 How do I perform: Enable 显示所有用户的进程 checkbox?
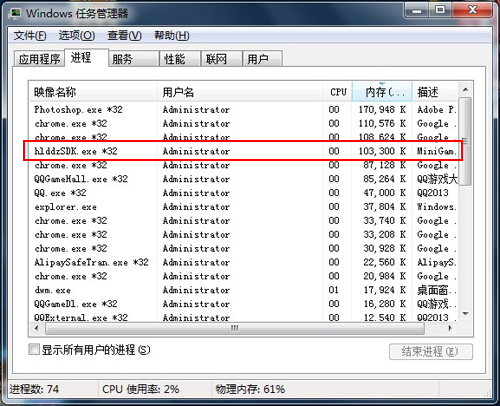pyautogui.click(x=34, y=350)
